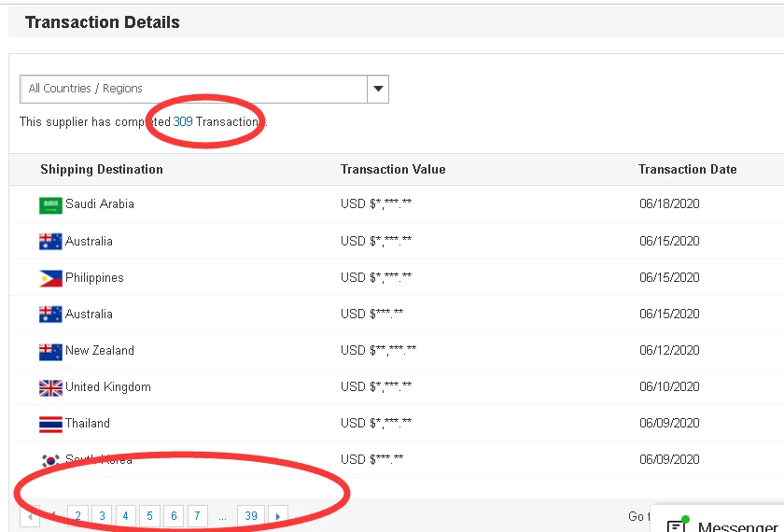Click the dropdown arrow of country filter
The image size is (784, 532).
(x=378, y=89)
